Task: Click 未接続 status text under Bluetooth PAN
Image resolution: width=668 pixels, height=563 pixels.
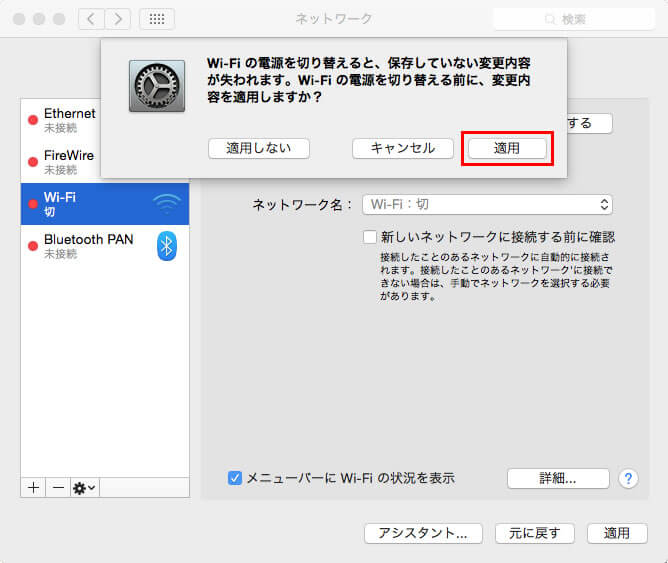Action: coord(60,254)
